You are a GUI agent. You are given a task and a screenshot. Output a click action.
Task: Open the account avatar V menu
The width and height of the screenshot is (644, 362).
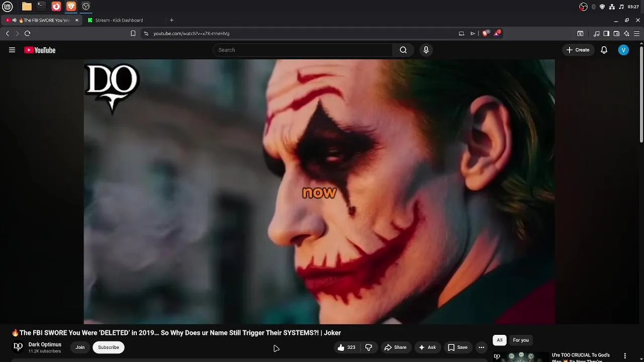623,50
